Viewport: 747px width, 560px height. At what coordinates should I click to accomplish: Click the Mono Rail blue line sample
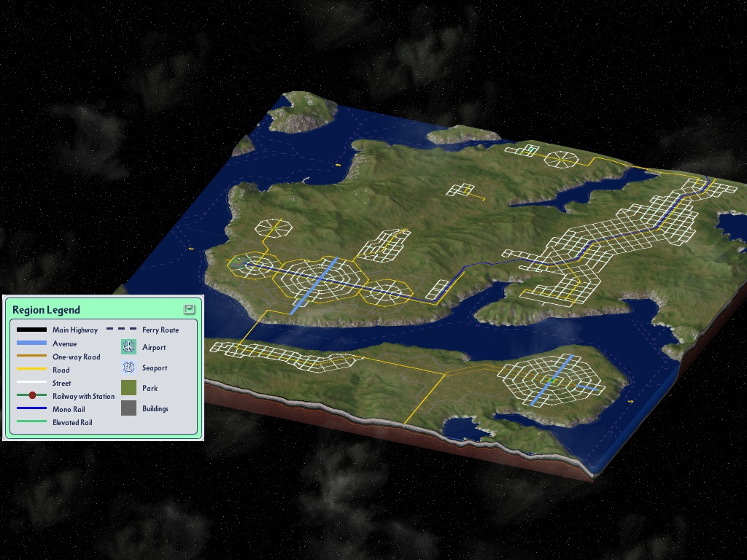click(x=31, y=408)
